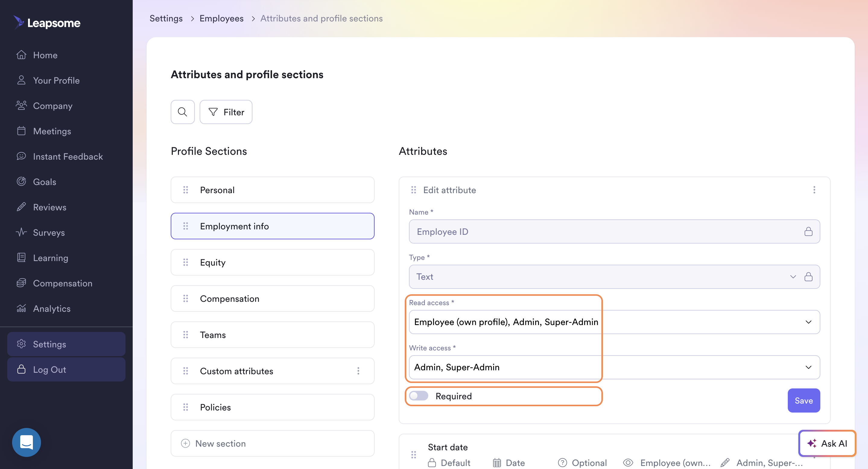Open Edit attribute three-dot menu
Viewport: 868px width, 469px height.
click(x=814, y=190)
